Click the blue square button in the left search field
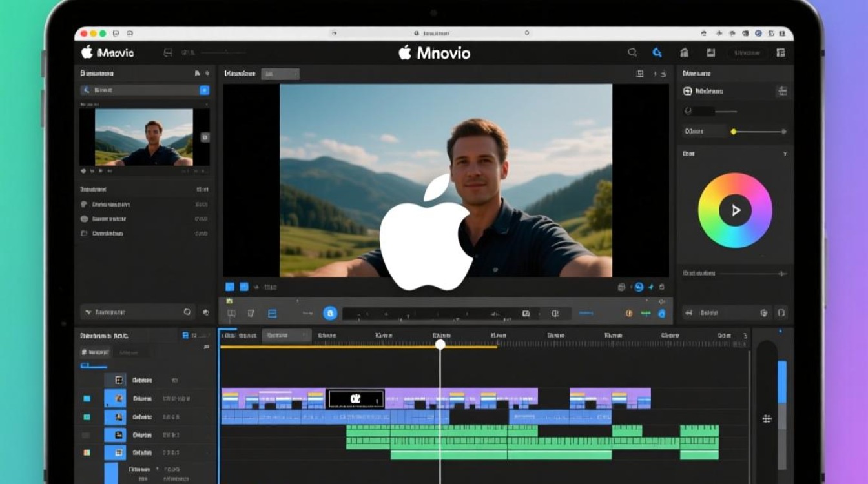Image resolution: width=868 pixels, height=484 pixels. point(204,90)
